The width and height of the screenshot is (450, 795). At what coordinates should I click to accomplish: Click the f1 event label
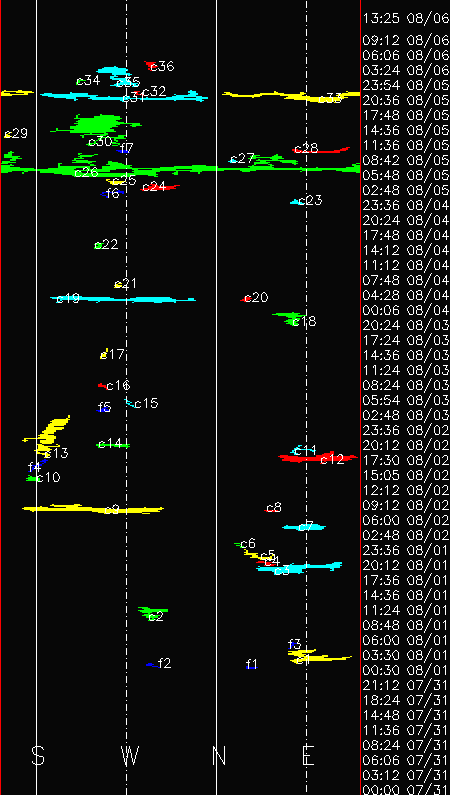coord(252,664)
